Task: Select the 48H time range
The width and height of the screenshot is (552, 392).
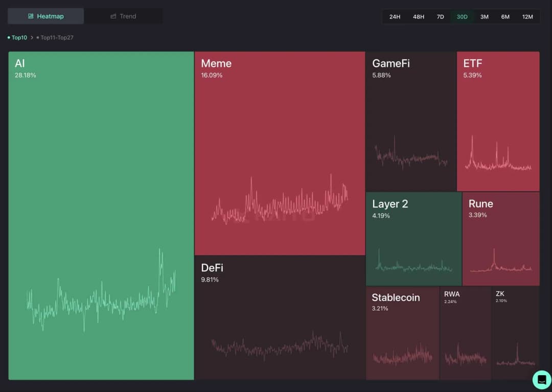Action: pyautogui.click(x=418, y=17)
